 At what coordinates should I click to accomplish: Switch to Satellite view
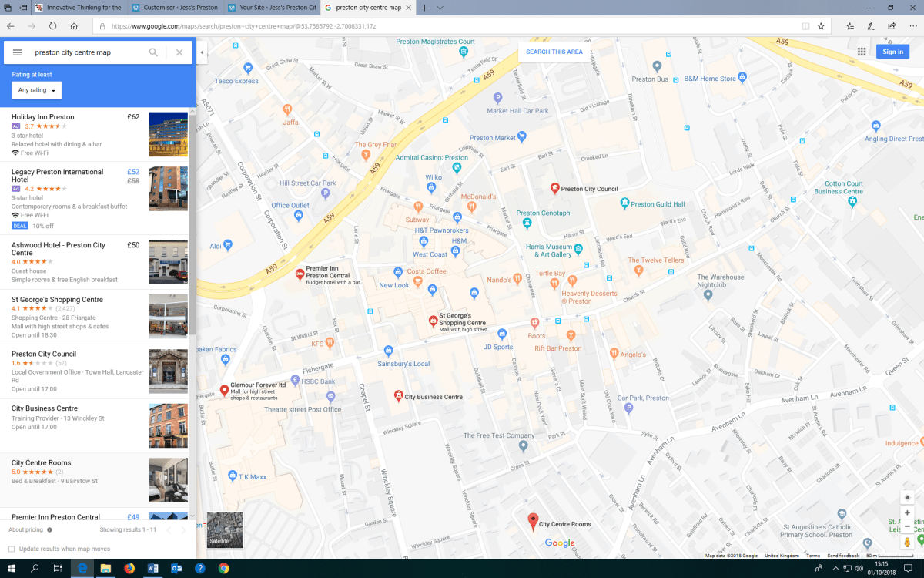pyautogui.click(x=219, y=529)
